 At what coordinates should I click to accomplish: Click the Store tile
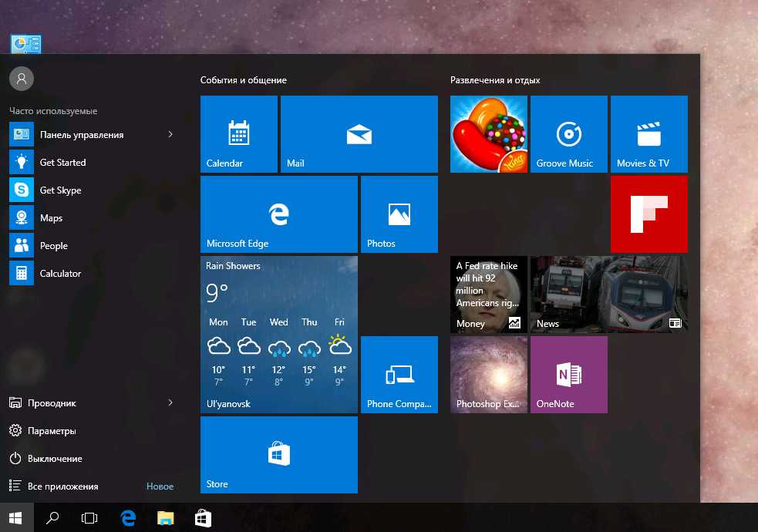coord(278,455)
